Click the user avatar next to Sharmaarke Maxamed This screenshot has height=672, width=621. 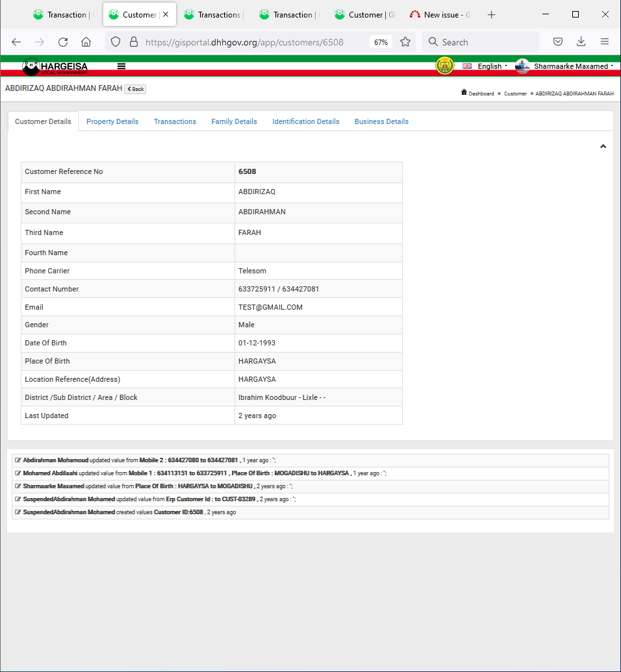[x=522, y=66]
